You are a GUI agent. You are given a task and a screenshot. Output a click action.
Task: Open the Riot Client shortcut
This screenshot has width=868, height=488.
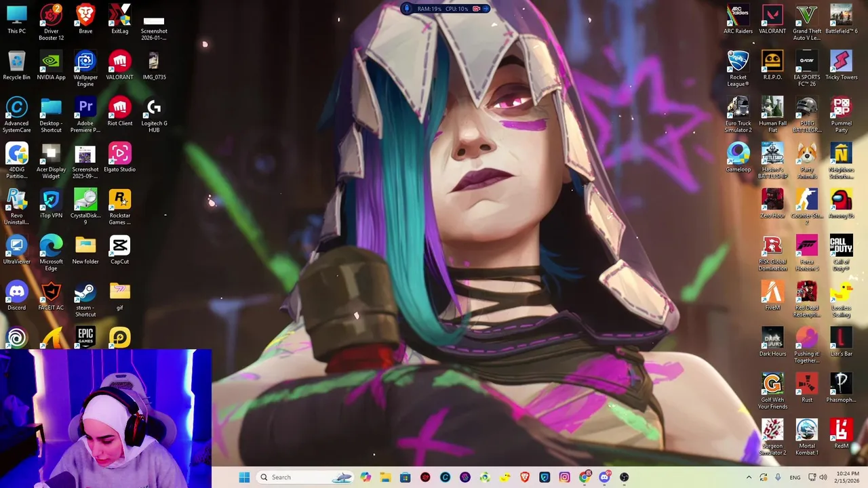coord(120,111)
